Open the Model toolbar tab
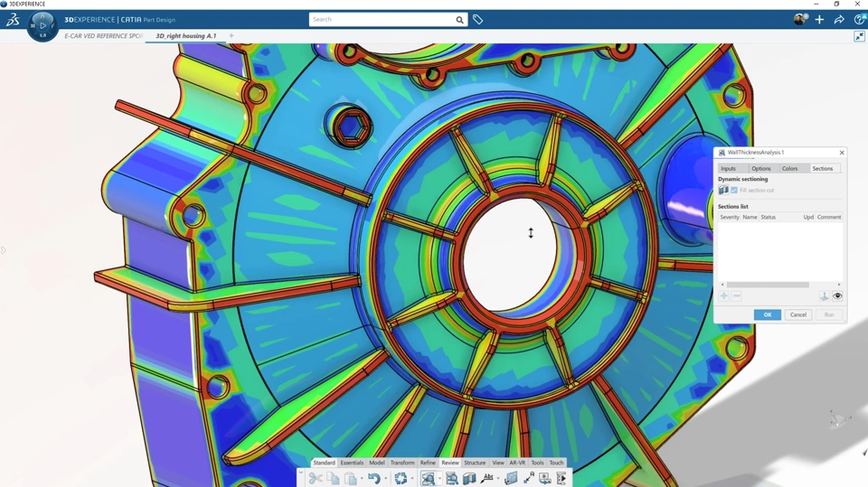 [x=377, y=463]
